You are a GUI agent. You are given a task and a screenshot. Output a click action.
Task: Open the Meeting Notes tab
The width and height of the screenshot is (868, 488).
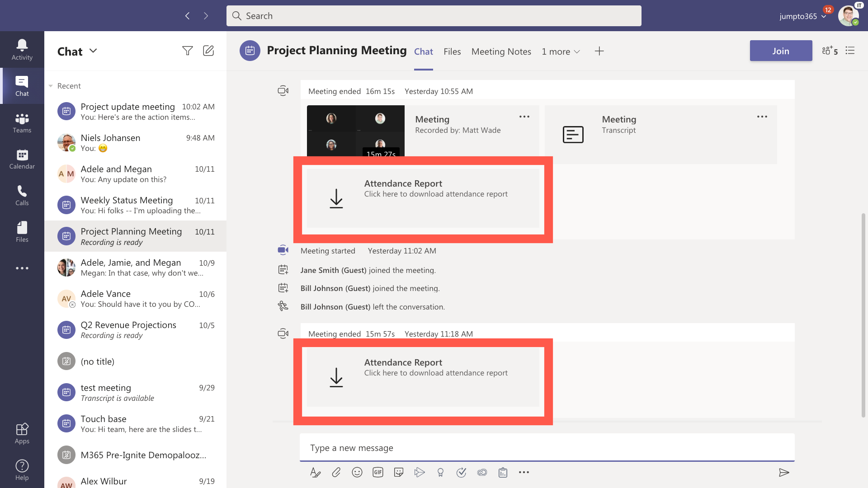(x=501, y=52)
